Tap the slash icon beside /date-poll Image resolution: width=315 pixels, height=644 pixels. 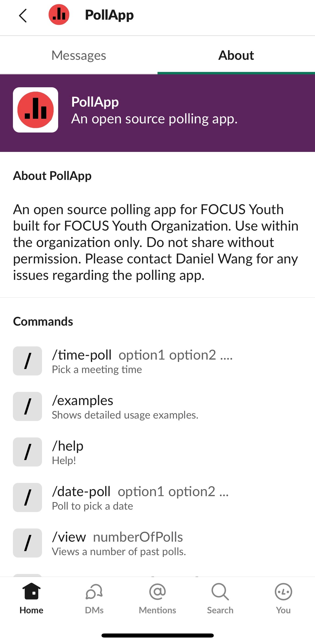click(x=27, y=497)
